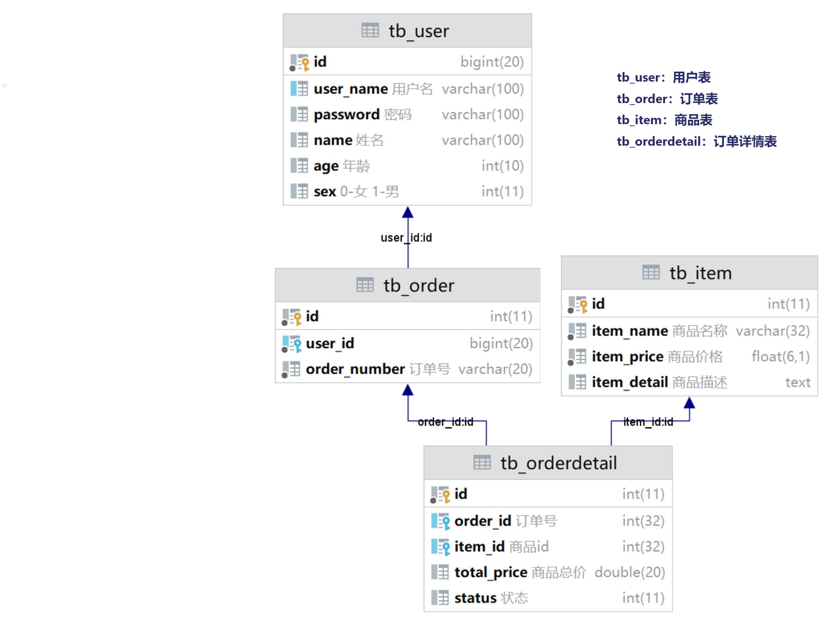Image resolution: width=840 pixels, height=627 pixels.
Task: Click the tb_order table header icon
Action: click(x=364, y=285)
